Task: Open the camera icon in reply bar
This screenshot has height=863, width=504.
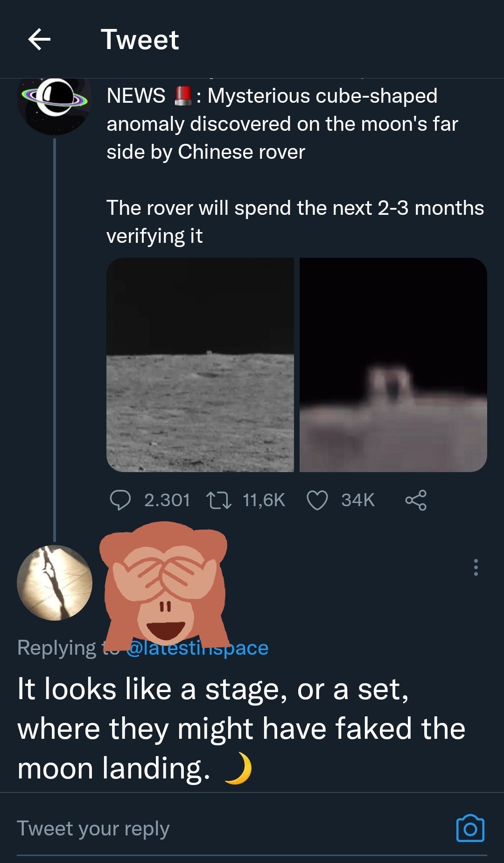Action: 470,829
